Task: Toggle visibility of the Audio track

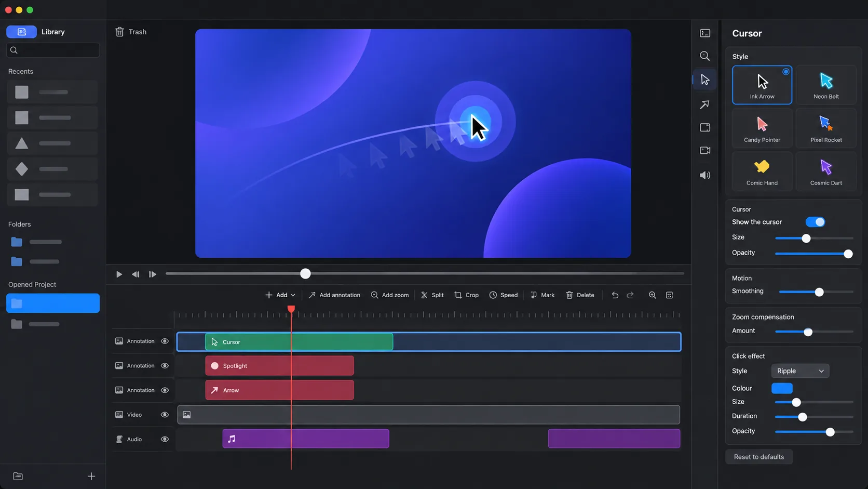Action: tap(165, 439)
